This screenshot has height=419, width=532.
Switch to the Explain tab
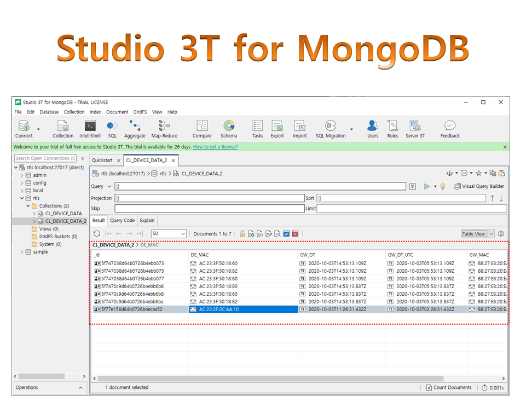(x=147, y=220)
